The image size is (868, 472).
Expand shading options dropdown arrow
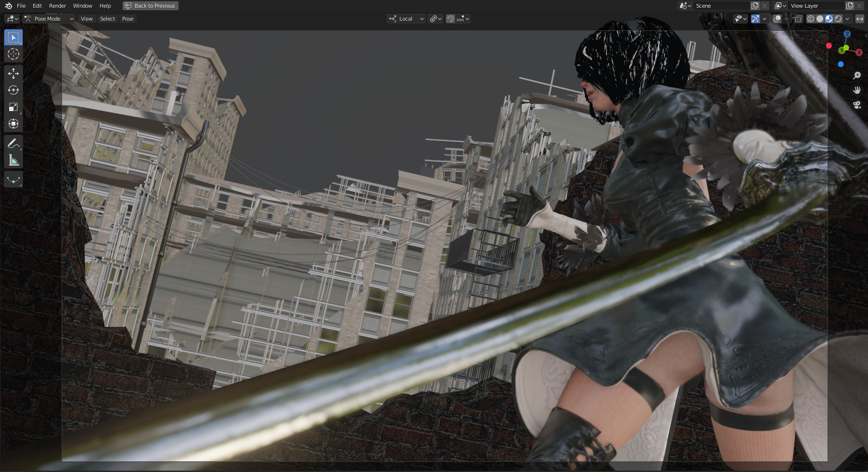847,19
